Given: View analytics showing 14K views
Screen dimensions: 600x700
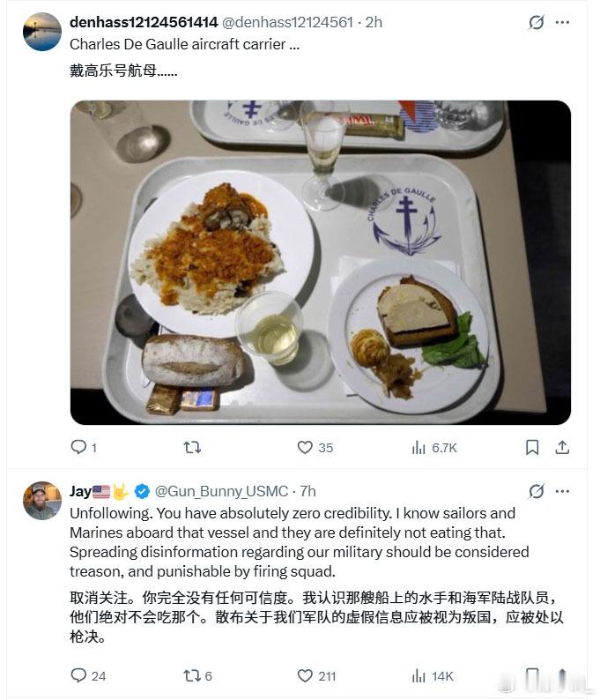Looking at the screenshot, I should click(x=433, y=676).
